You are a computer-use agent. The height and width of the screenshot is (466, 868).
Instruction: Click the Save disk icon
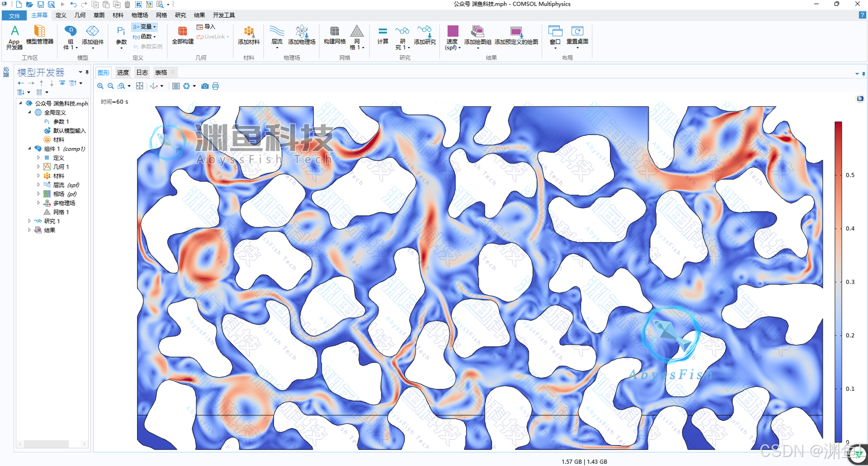pos(40,4)
